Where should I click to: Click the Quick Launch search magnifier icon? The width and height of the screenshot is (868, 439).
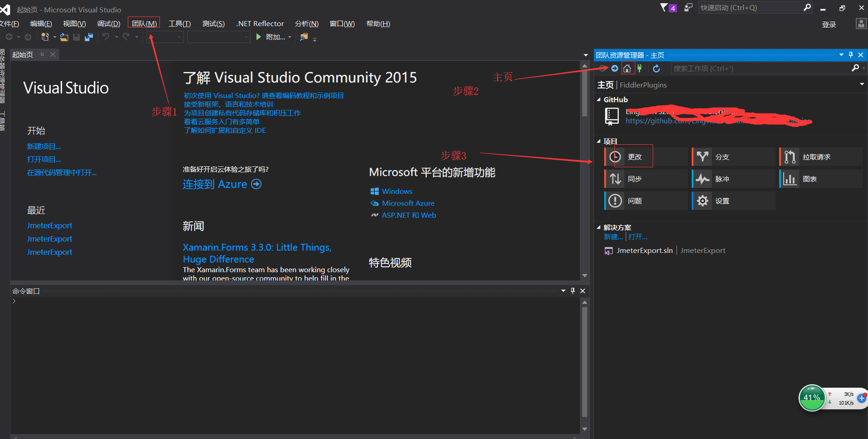[x=807, y=7]
